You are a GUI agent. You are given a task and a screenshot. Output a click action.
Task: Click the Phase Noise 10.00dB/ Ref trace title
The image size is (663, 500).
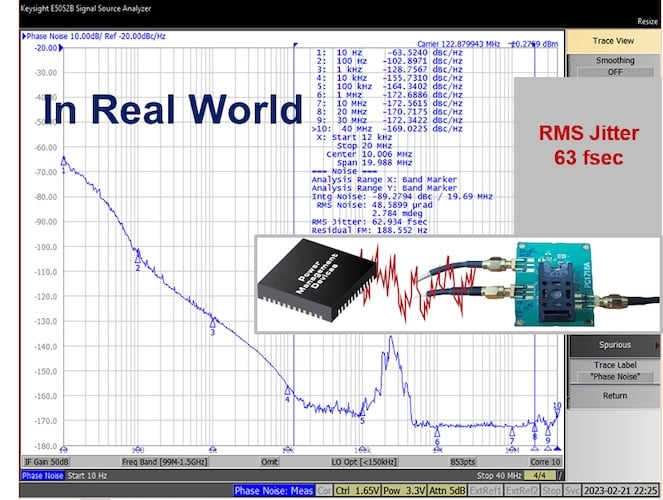94,36
